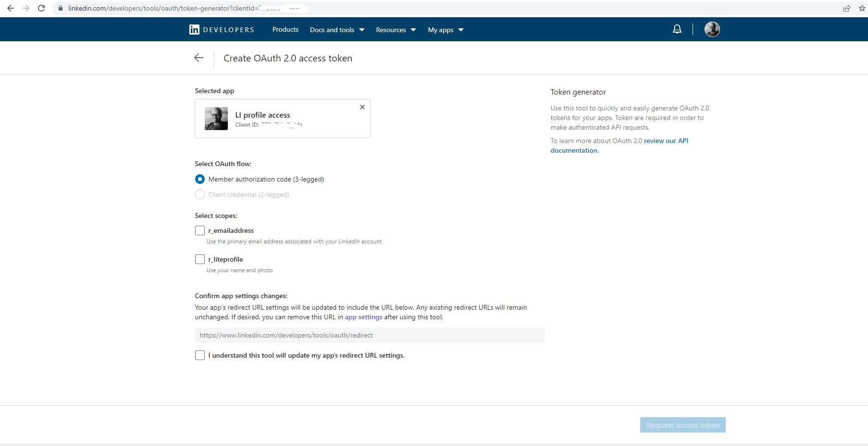Image resolution: width=868 pixels, height=446 pixels.
Task: Open the profile avatar menu
Action: pos(712,29)
